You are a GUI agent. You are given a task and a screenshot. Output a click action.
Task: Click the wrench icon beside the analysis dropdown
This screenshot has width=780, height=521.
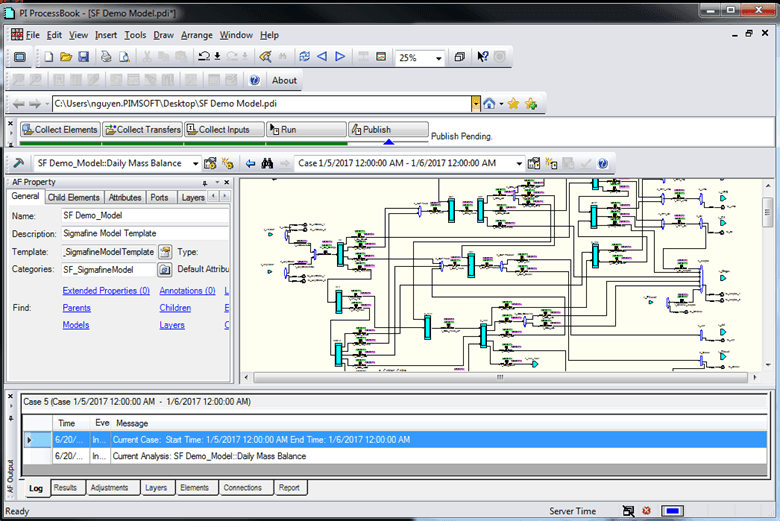(20, 163)
